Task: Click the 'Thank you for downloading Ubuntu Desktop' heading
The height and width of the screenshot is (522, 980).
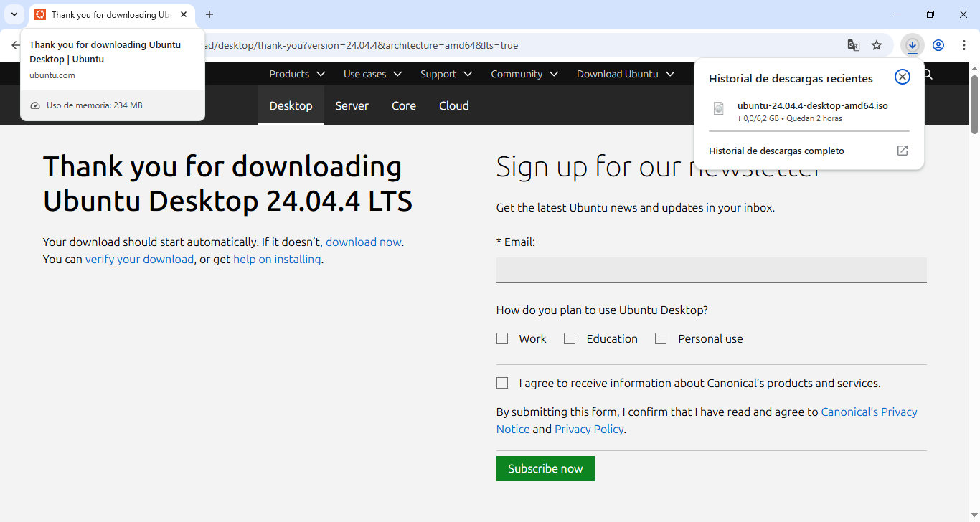Action: [x=228, y=184]
